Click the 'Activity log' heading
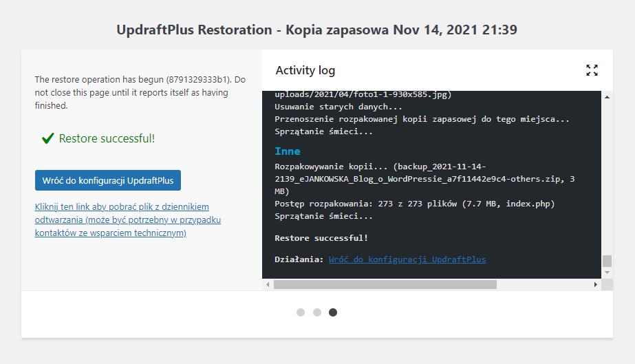Screen dimensions: 635x364 (x=305, y=70)
